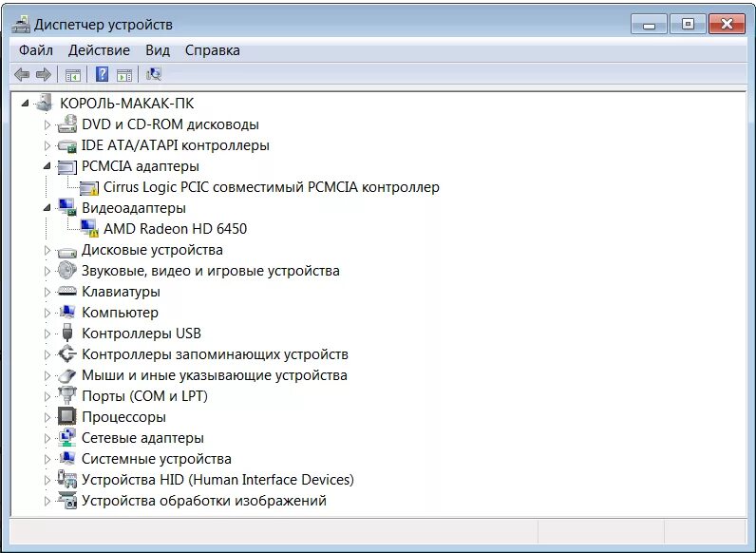The height and width of the screenshot is (553, 756).
Task: Click the mouse icon for Мыши category
Action: tap(67, 375)
